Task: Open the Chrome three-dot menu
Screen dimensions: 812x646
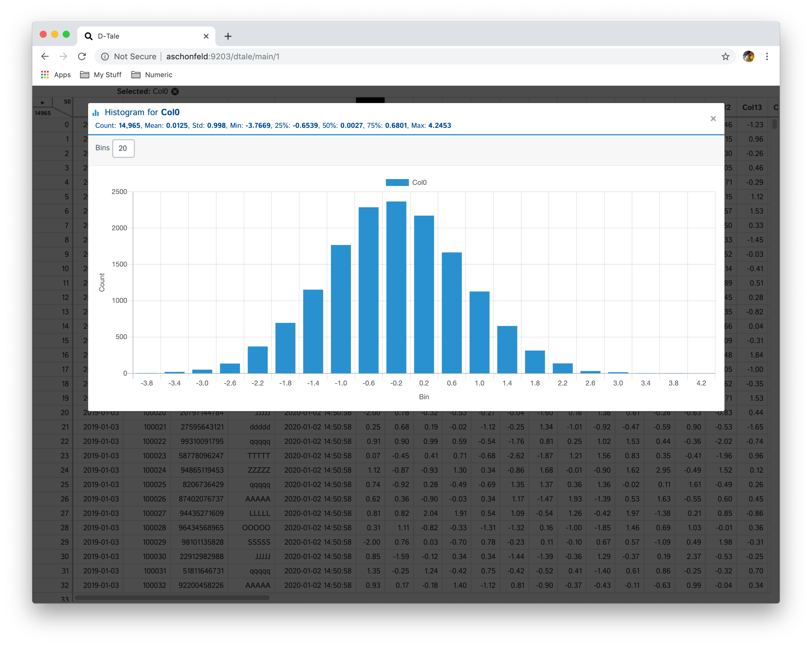Action: pos(767,56)
